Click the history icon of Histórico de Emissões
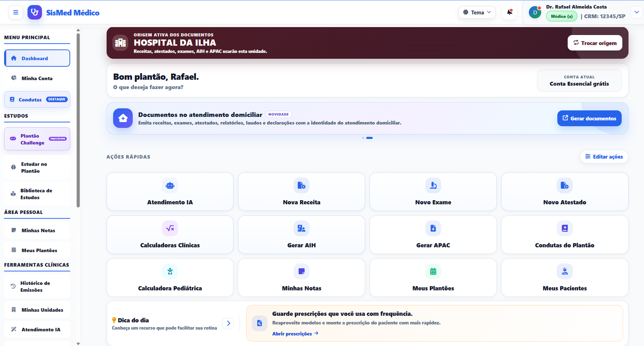 [x=13, y=286]
